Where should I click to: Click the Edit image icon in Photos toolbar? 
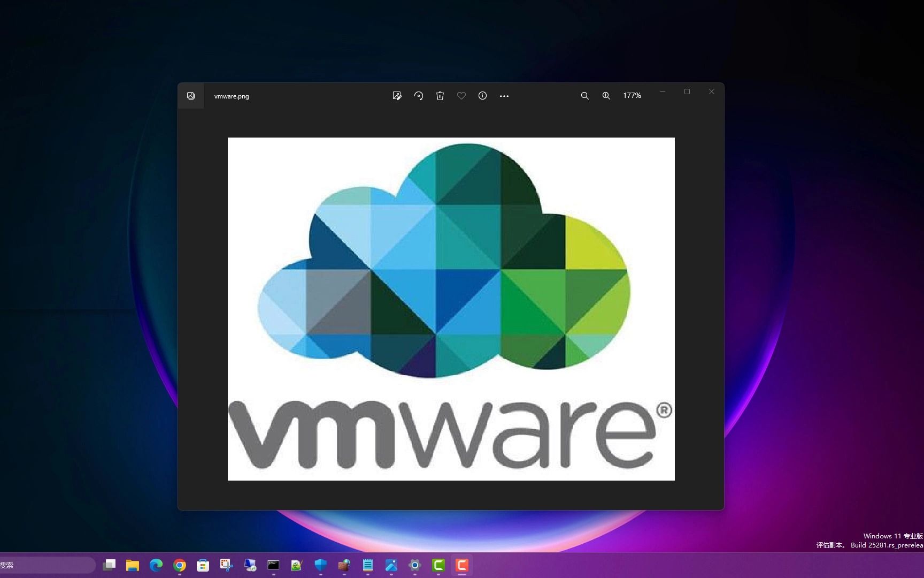(397, 96)
